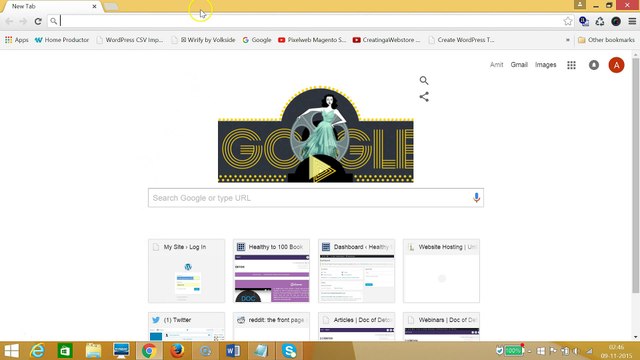
Task: Open the Google bookmark
Action: [x=257, y=40]
